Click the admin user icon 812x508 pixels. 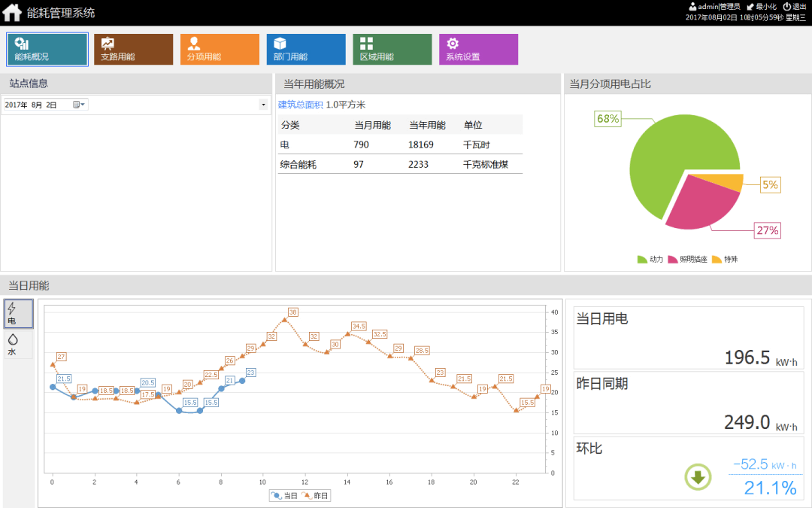point(692,7)
